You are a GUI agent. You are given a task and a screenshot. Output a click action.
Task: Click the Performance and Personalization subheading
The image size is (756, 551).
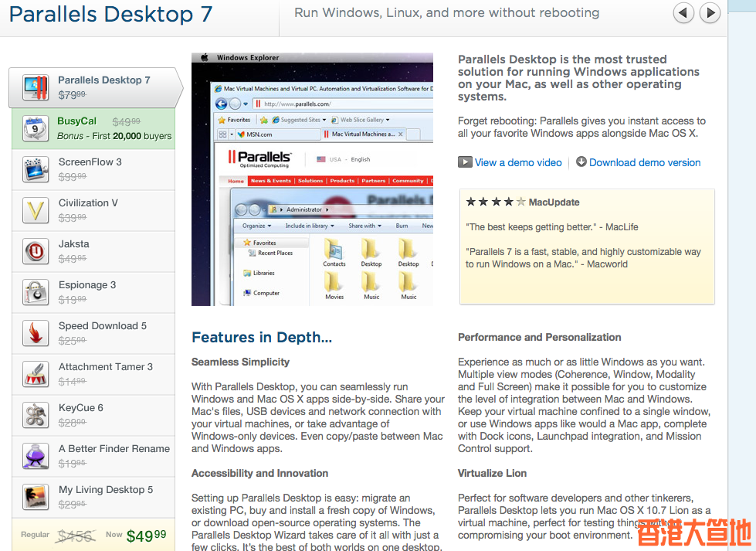pos(540,337)
